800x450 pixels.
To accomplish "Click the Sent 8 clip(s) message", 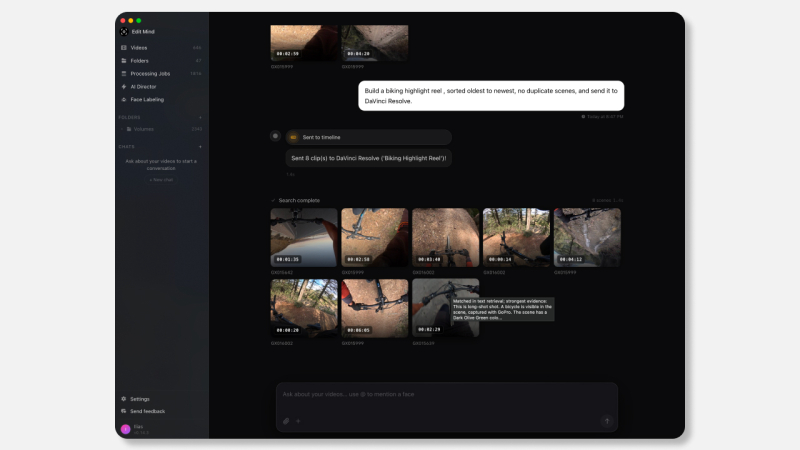I will point(368,158).
